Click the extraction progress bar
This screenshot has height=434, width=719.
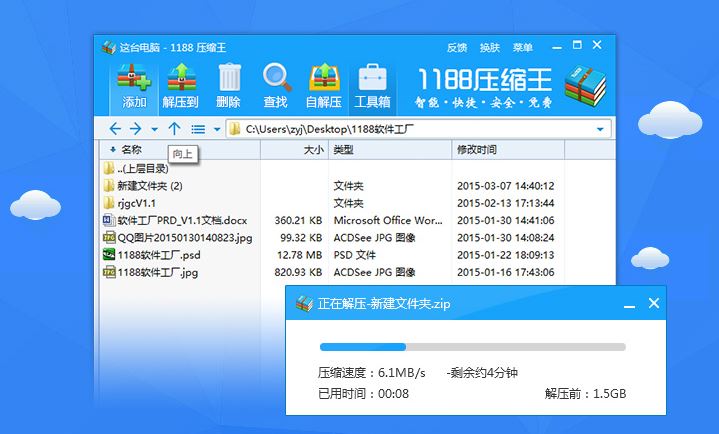click(x=473, y=347)
